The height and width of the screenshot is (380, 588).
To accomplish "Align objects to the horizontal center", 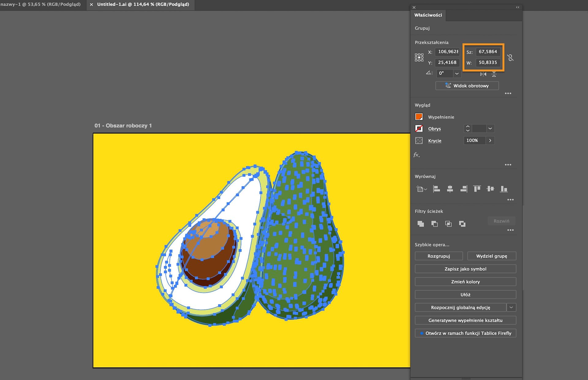I will coord(450,189).
